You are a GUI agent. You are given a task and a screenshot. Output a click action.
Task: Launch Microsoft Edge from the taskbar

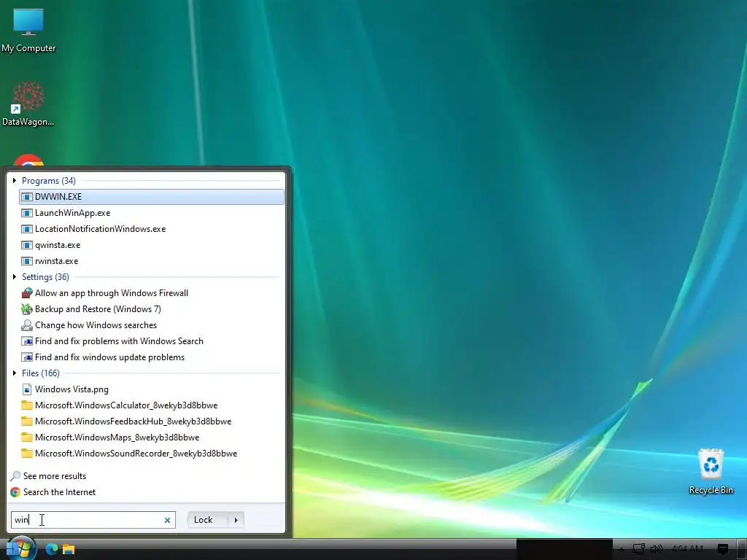(52, 549)
